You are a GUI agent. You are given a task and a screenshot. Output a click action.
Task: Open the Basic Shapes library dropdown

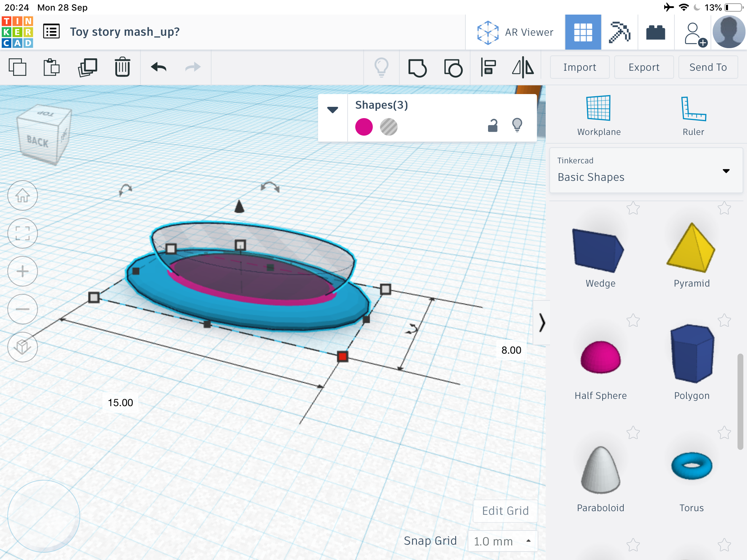(646, 170)
